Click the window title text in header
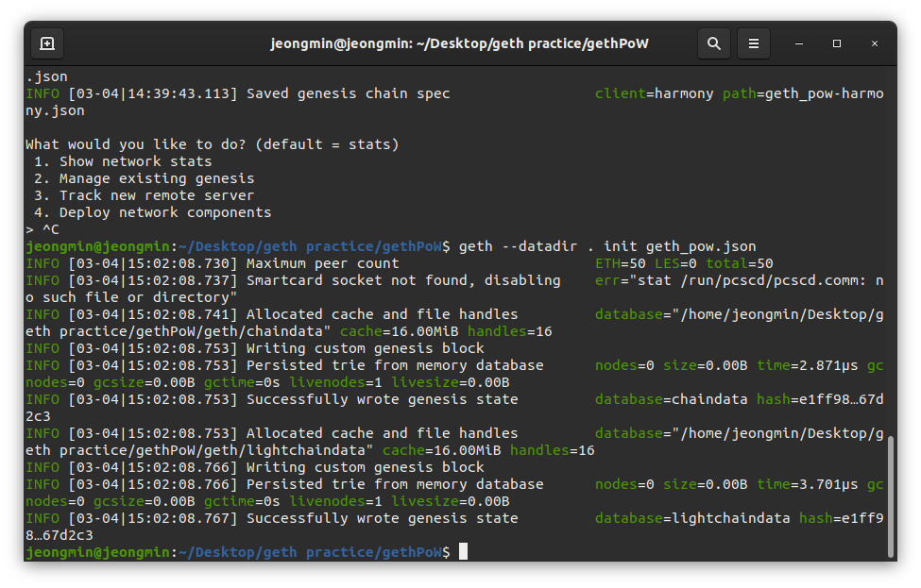Image resolution: width=921 pixels, height=588 pixels. click(x=459, y=43)
